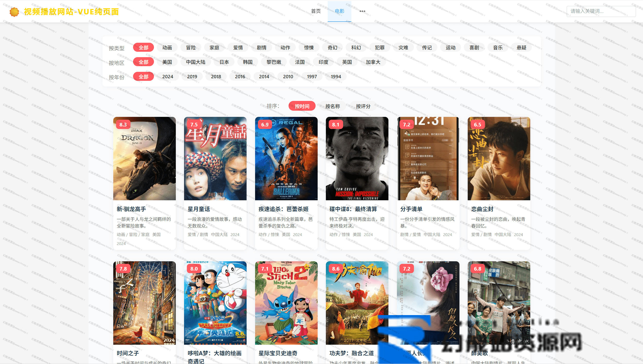Choose 日本 in region filter
The width and height of the screenshot is (643, 364).
224,62
